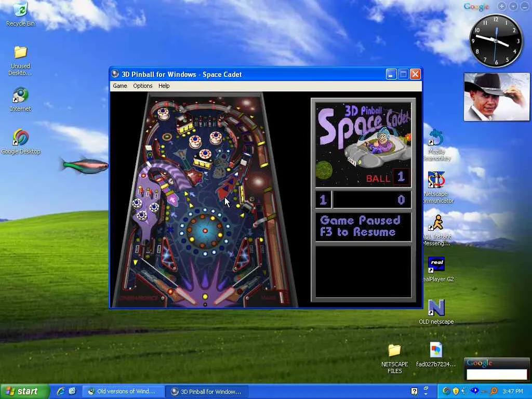This screenshot has height=399, width=532.
Task: Open the Help menu in 3D Pinball
Action: pos(164,86)
